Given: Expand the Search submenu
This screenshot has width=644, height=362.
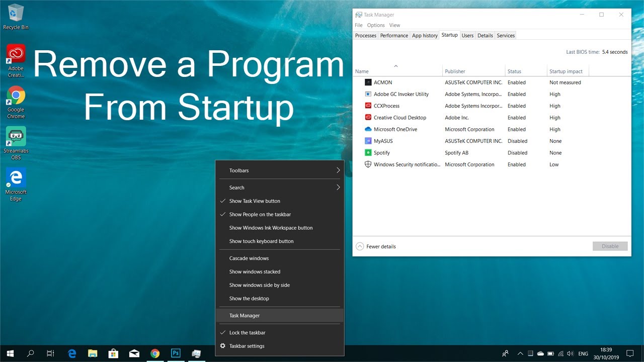Looking at the screenshot, I should point(279,188).
